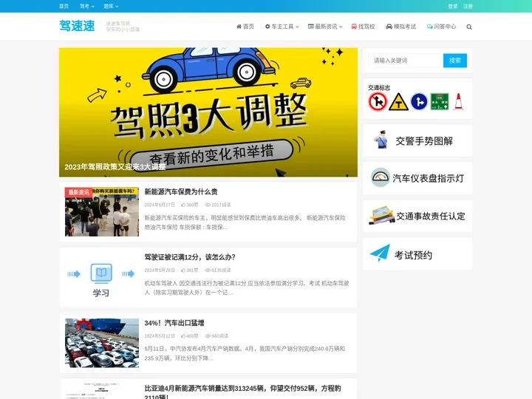Click the red traffic cone icon
The image size is (532, 399).
coord(458,101)
